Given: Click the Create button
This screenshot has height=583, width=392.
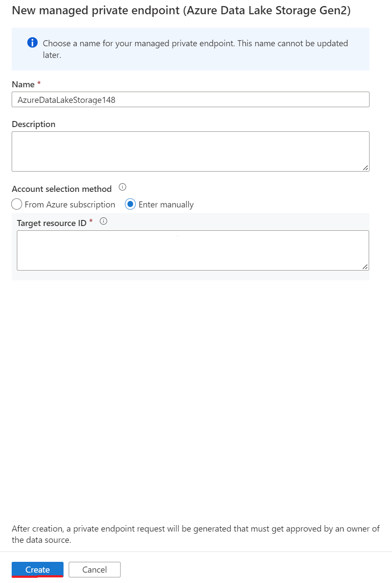Looking at the screenshot, I should pyautogui.click(x=37, y=570).
